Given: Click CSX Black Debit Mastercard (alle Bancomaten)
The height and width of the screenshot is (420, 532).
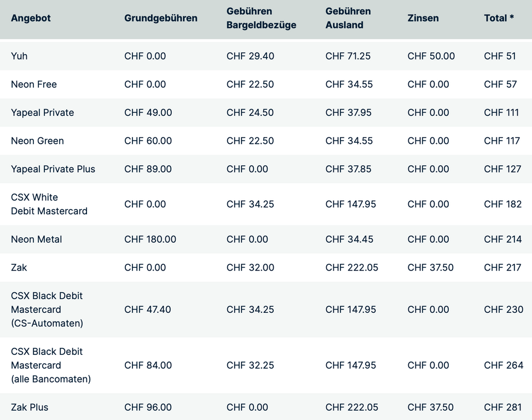Looking at the screenshot, I should coord(50,365).
